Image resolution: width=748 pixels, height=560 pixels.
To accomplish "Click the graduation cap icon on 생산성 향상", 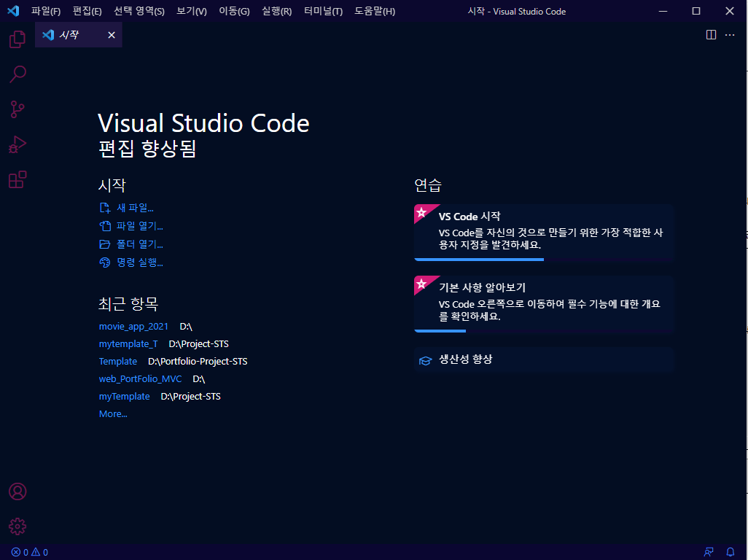I will 425,361.
